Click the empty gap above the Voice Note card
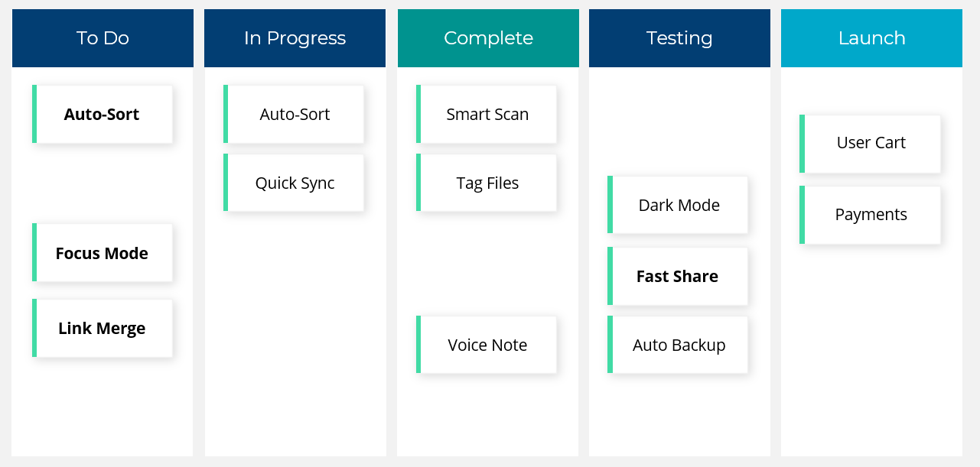980x467 pixels. 487,264
